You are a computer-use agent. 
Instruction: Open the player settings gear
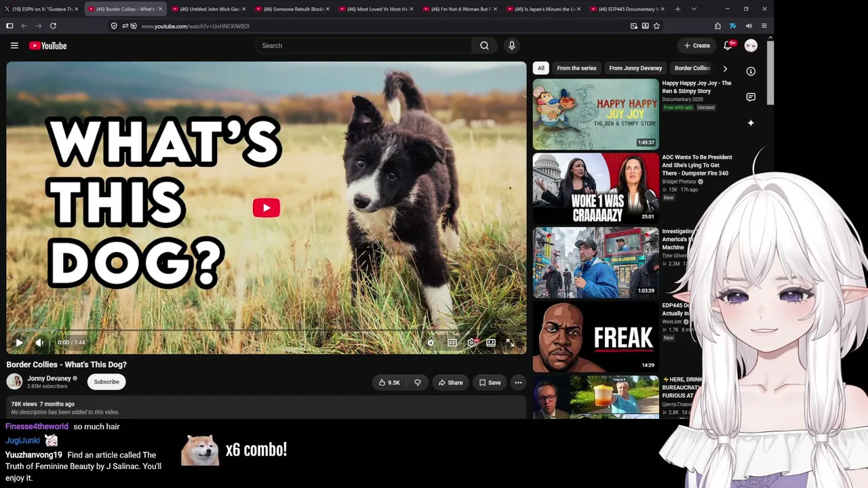(472, 342)
